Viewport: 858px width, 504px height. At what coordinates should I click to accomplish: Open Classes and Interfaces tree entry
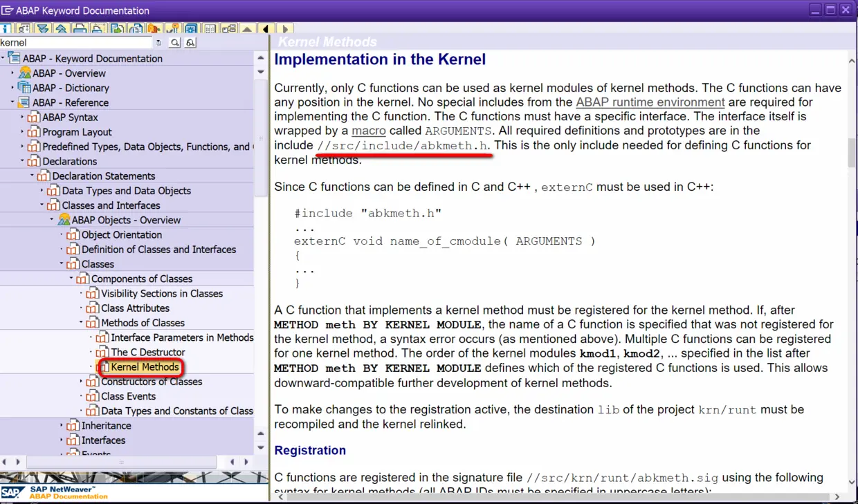tap(111, 205)
